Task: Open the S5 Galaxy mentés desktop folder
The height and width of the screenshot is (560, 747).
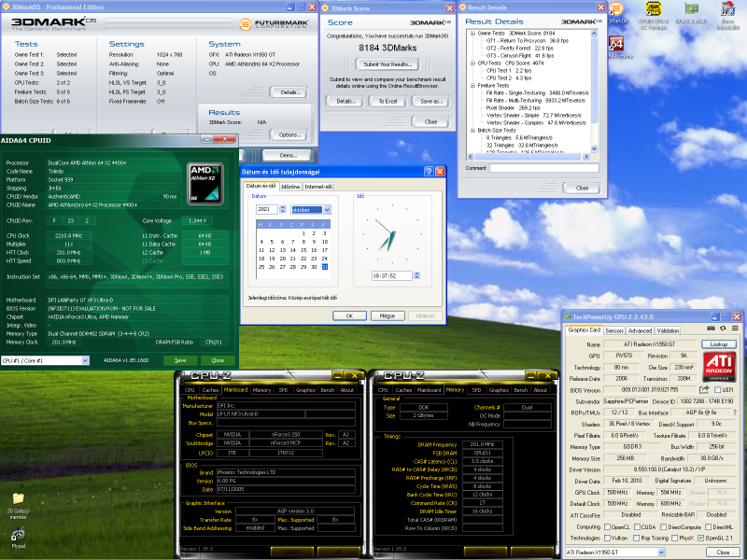Action: [18, 506]
